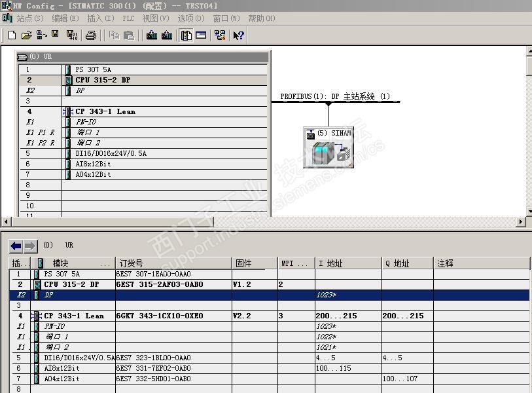Open the 视图(V) menu

pos(156,18)
